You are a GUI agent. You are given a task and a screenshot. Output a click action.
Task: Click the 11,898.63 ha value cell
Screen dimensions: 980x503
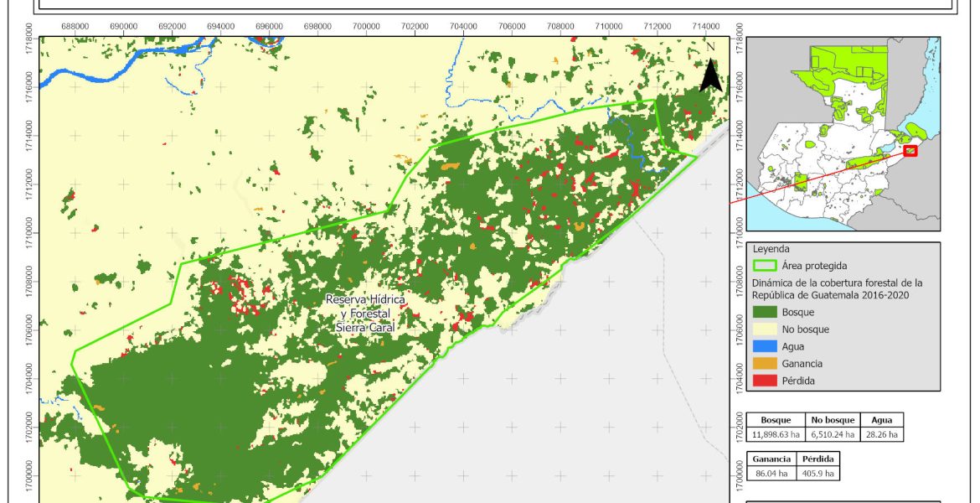[x=775, y=434]
